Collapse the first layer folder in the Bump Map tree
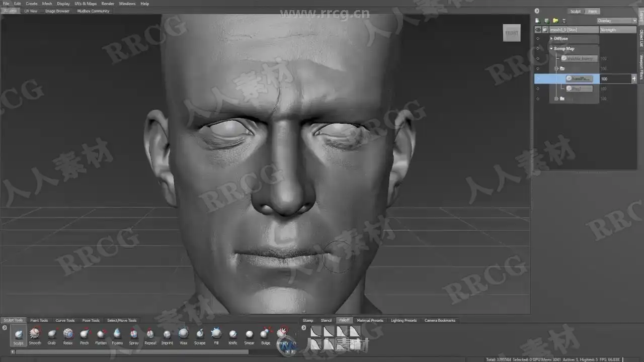Image resolution: width=644 pixels, height=362 pixels. pyautogui.click(x=556, y=68)
